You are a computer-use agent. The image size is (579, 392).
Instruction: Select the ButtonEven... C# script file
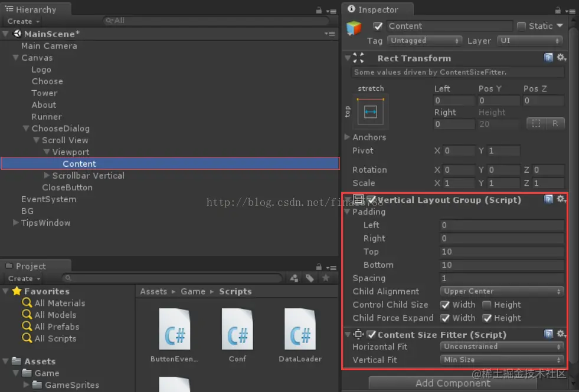[x=174, y=335]
